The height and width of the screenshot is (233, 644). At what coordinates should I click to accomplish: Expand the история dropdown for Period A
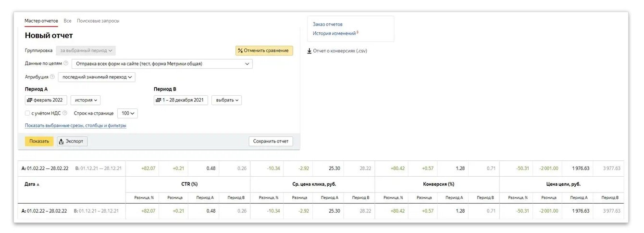coord(87,100)
